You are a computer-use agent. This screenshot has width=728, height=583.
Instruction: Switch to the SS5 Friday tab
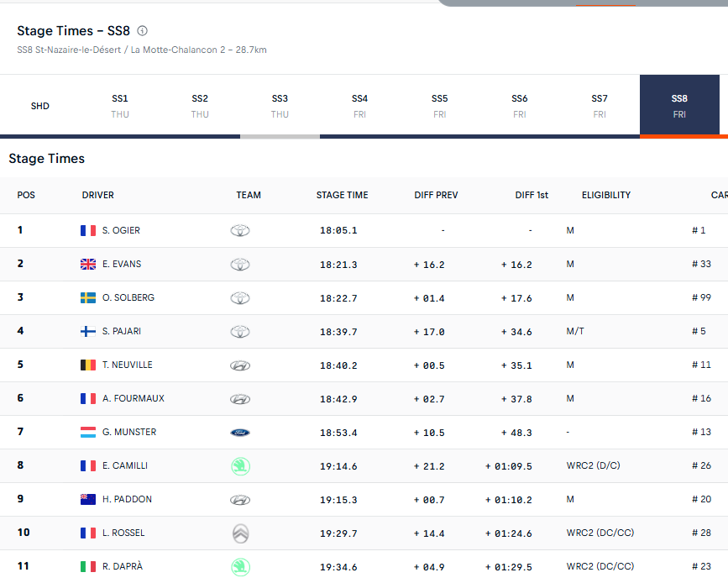pyautogui.click(x=440, y=106)
